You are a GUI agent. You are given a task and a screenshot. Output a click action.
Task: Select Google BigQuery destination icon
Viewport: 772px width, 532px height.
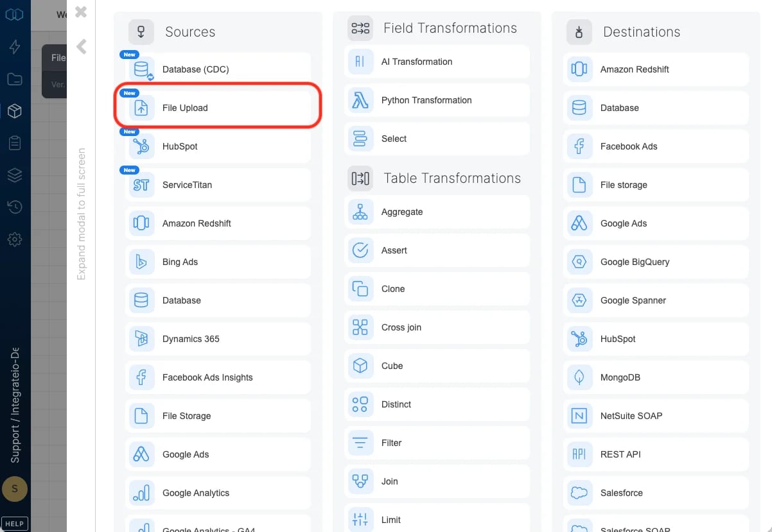click(579, 262)
